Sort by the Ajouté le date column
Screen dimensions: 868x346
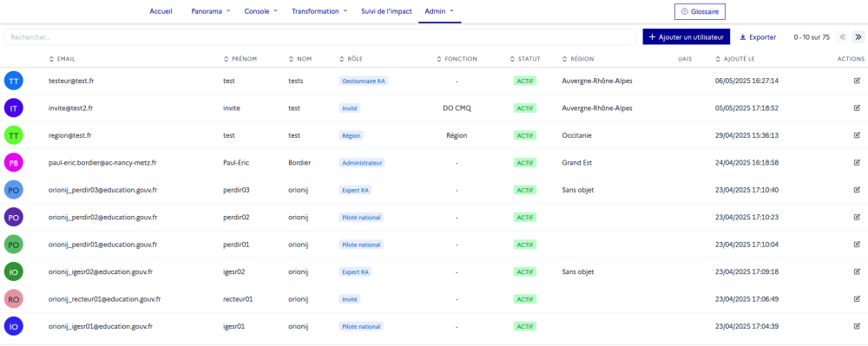[734, 59]
